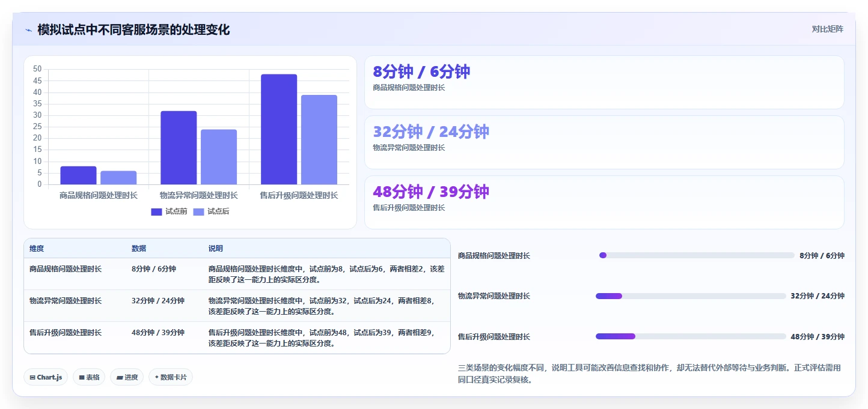Viewport: 868px width, 409px height.
Task: Click table cell 商品规格问题处理时长
Action: pos(66,269)
